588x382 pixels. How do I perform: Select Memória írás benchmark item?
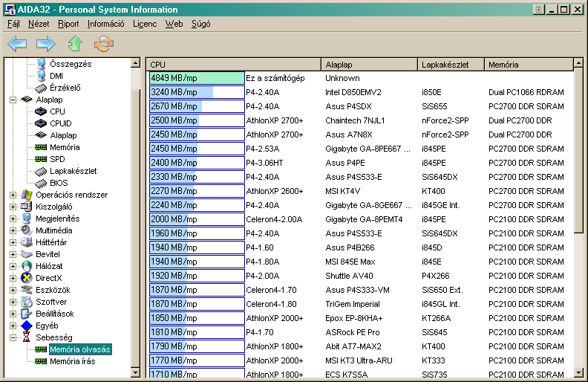72,361
